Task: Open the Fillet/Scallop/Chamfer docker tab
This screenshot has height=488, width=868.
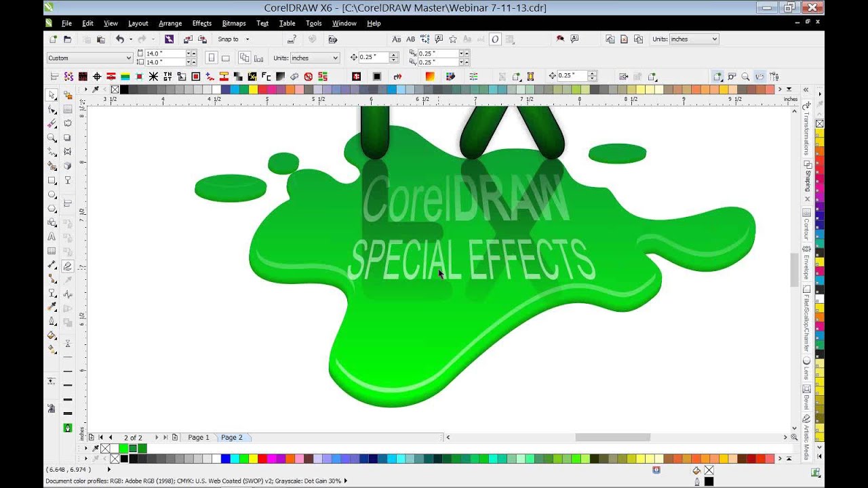Action: pos(807,317)
